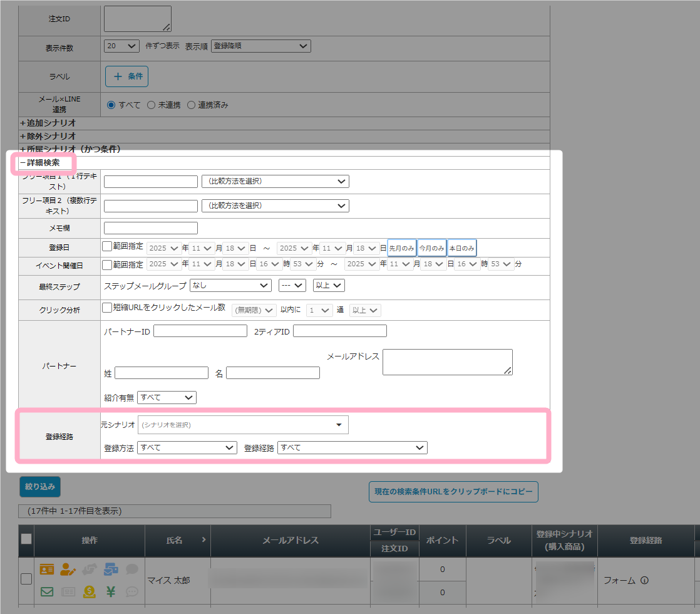Click the green yen symbol icon
700x614 pixels.
click(x=111, y=591)
